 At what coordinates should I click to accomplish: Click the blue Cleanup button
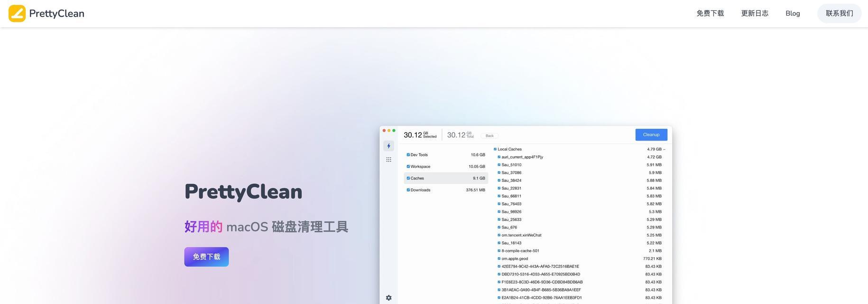pyautogui.click(x=651, y=135)
